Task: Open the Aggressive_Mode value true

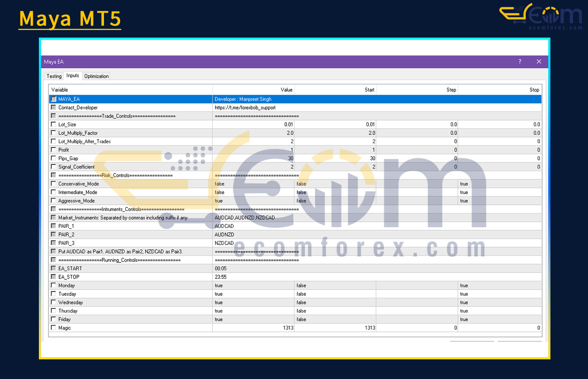Action: [254, 201]
